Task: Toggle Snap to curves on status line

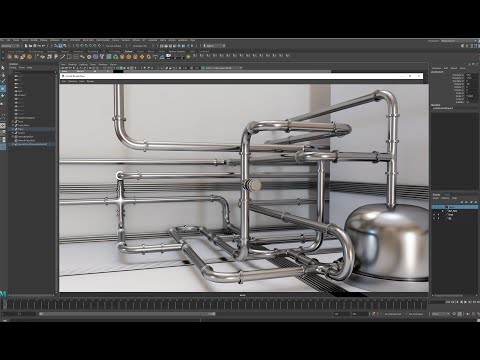Action: 82,46
